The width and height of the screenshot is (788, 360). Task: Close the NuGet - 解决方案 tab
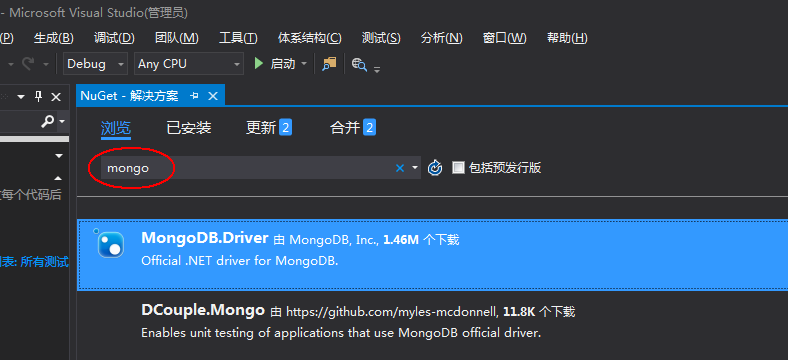coord(213,96)
